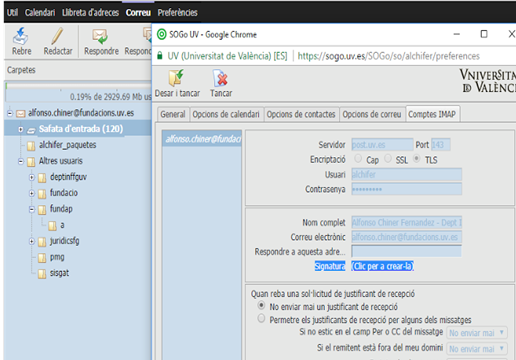Viewport: 516px width, 360px height.
Task: Click the Redactar pencil icon
Action: [57, 36]
